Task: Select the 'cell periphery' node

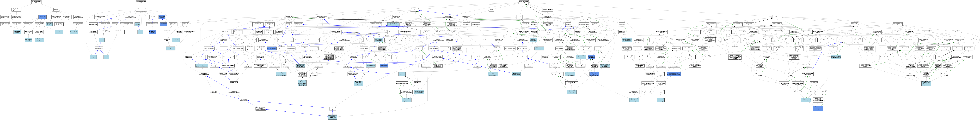Action: coord(153,17)
